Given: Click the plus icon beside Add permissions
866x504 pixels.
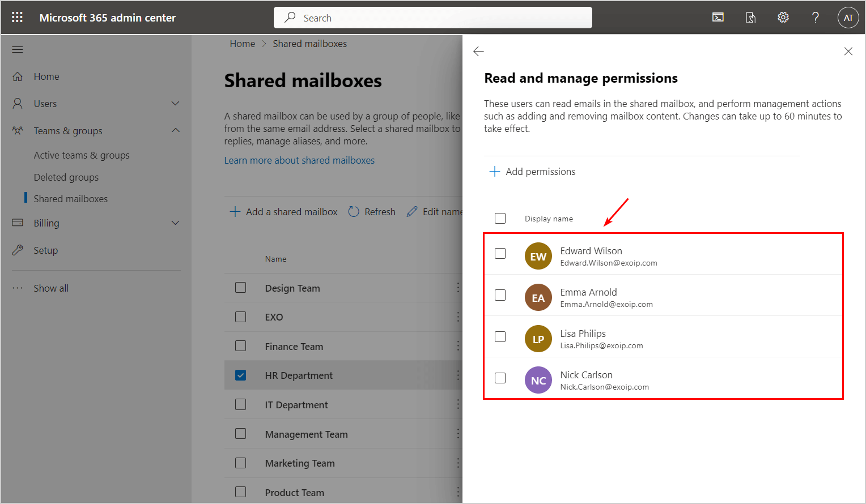Looking at the screenshot, I should (495, 172).
